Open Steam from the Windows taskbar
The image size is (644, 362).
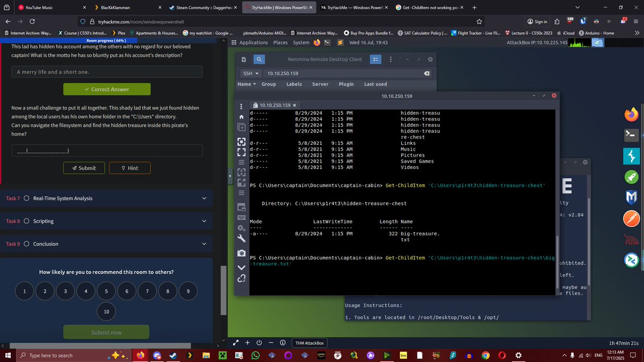pos(174,355)
